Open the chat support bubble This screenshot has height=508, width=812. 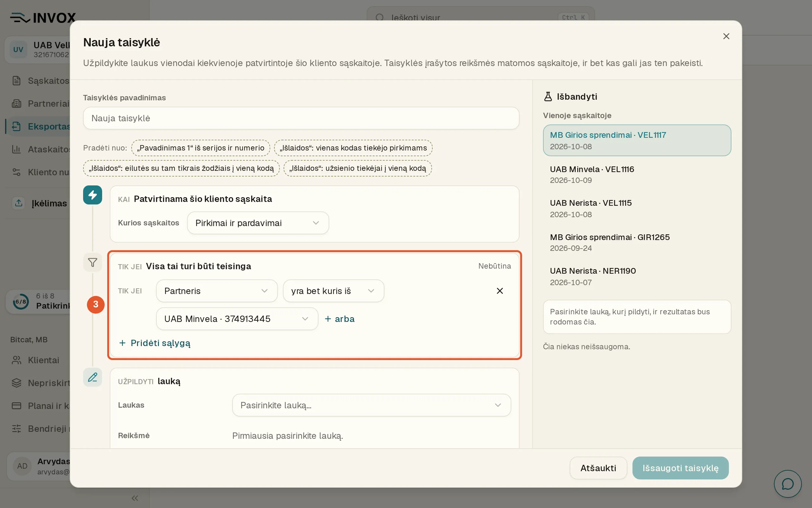coord(788,484)
